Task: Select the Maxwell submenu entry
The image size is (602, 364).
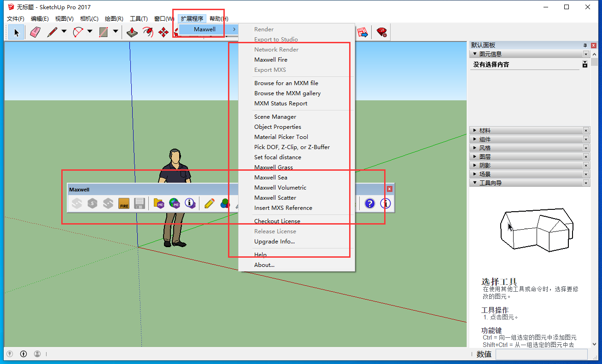Action: (209, 29)
